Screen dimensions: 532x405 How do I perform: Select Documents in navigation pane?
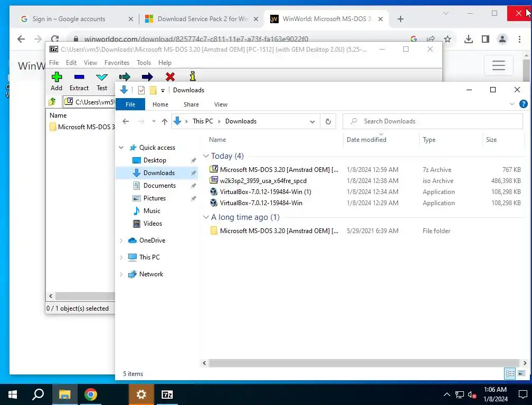pyautogui.click(x=159, y=186)
